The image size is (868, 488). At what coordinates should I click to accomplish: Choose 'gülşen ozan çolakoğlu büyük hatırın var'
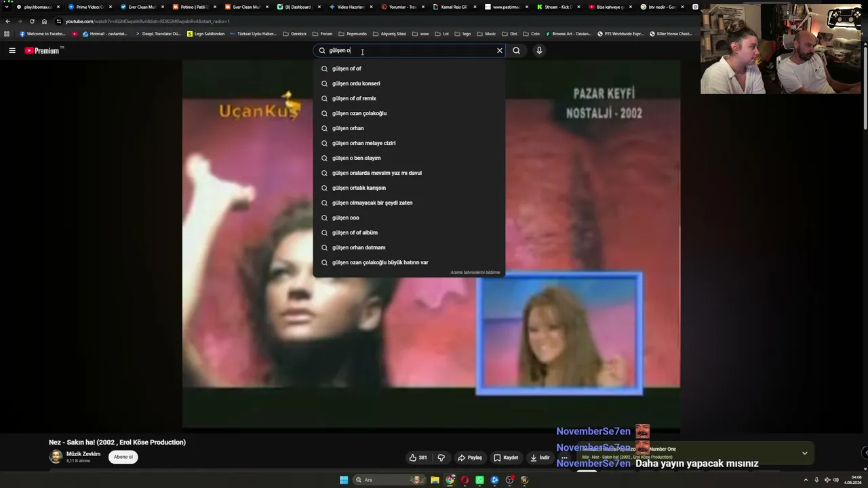click(x=409, y=262)
